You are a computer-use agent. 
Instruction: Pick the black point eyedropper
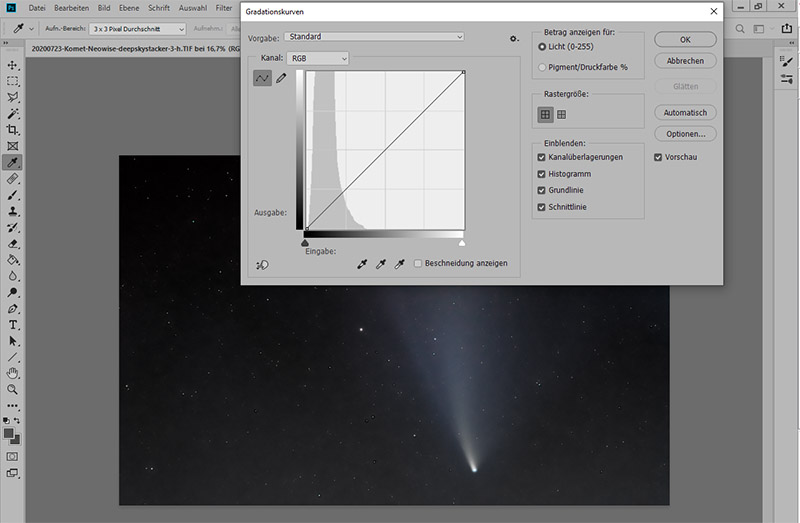[x=362, y=264]
